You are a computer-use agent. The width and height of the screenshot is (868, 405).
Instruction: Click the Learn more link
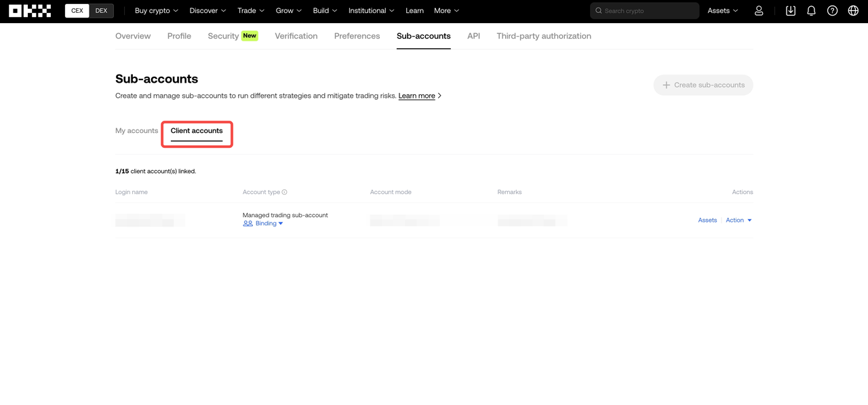coord(416,96)
